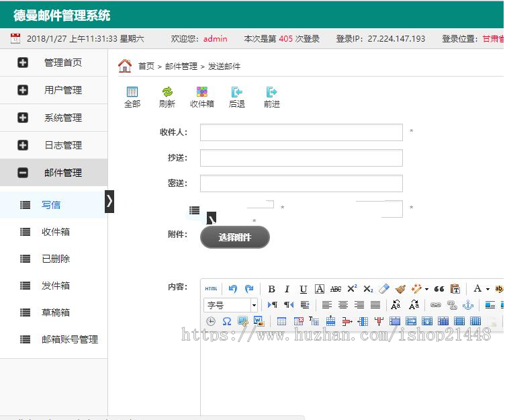507x420 pixels.
Task: Open 邮箱账号管理 in the sidebar
Action: click(x=70, y=339)
